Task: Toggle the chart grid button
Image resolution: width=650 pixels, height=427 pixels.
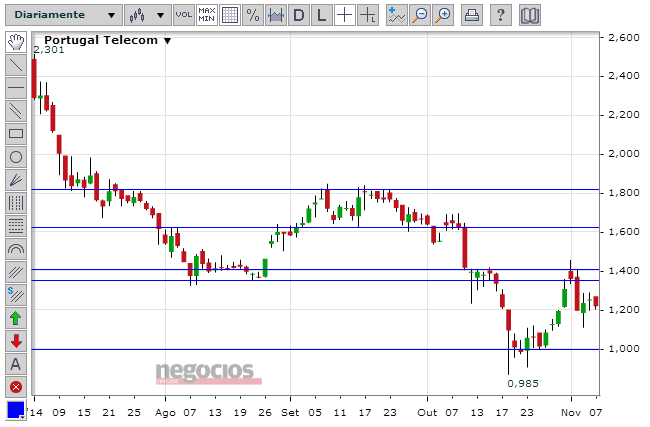Action: 230,15
